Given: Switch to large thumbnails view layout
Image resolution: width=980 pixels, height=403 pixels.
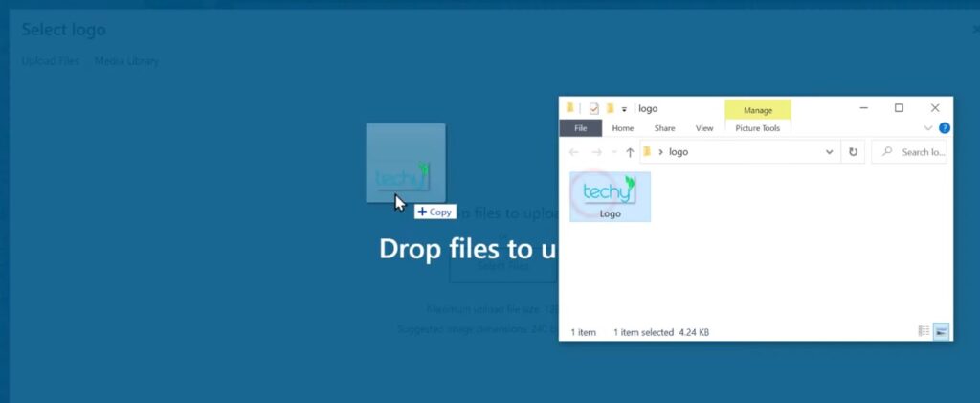Looking at the screenshot, I should pyautogui.click(x=941, y=331).
